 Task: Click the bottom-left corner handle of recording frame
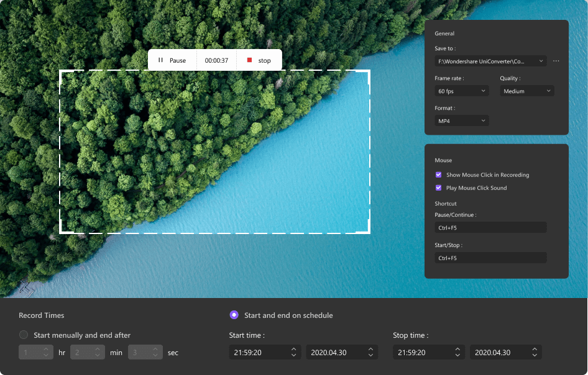tap(62, 231)
